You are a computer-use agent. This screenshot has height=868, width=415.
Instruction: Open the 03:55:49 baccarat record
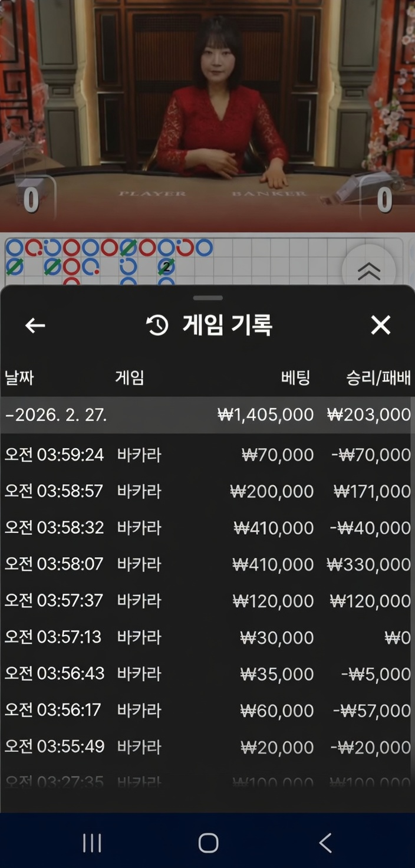tap(206, 747)
